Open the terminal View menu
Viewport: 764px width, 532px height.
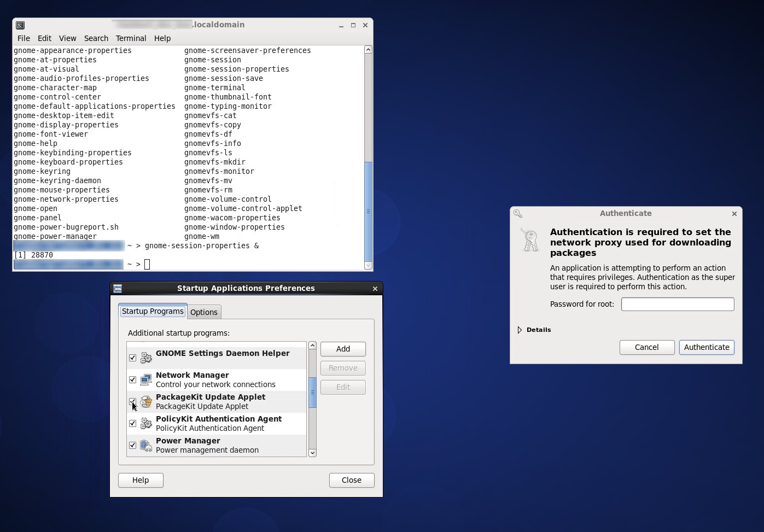[67, 38]
